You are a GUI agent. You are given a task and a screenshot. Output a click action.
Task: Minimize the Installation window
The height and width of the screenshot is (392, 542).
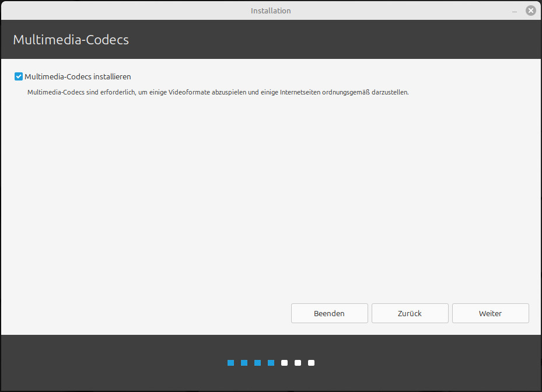[x=515, y=11]
